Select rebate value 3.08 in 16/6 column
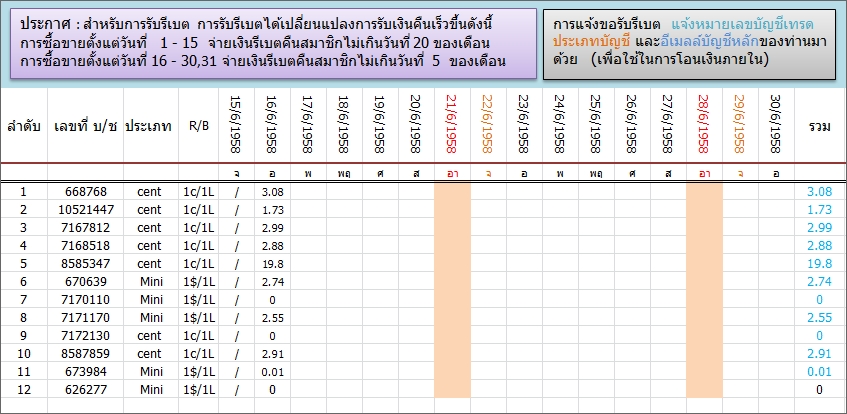This screenshot has width=847, height=414. tap(272, 192)
